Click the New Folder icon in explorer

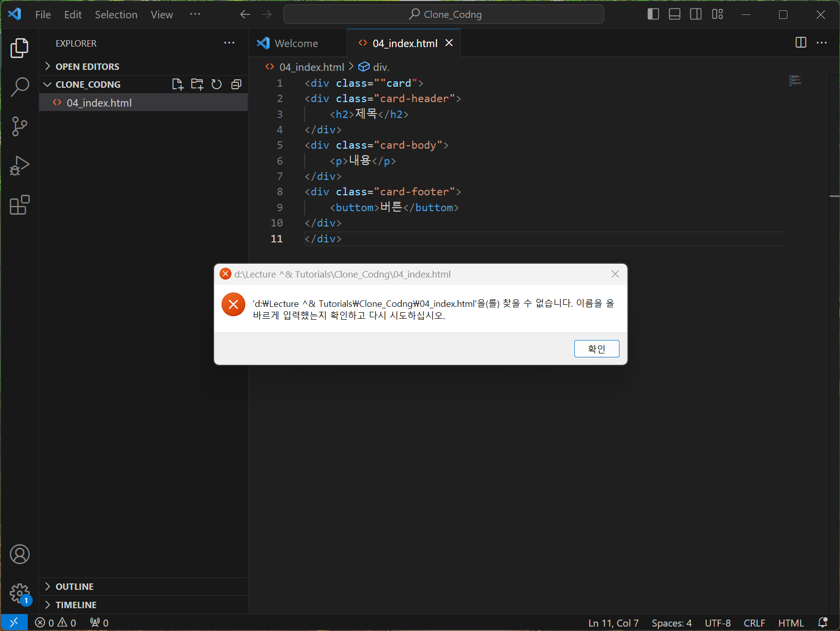(197, 84)
